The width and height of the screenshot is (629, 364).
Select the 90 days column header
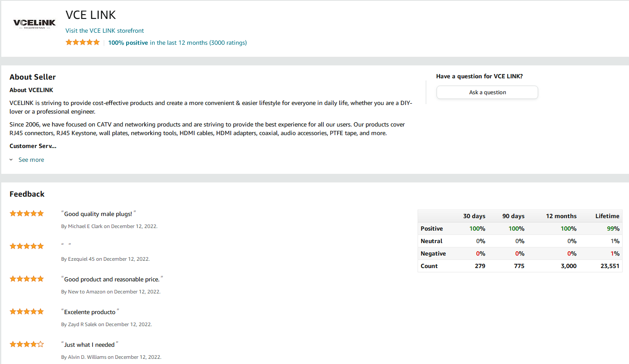pos(513,216)
